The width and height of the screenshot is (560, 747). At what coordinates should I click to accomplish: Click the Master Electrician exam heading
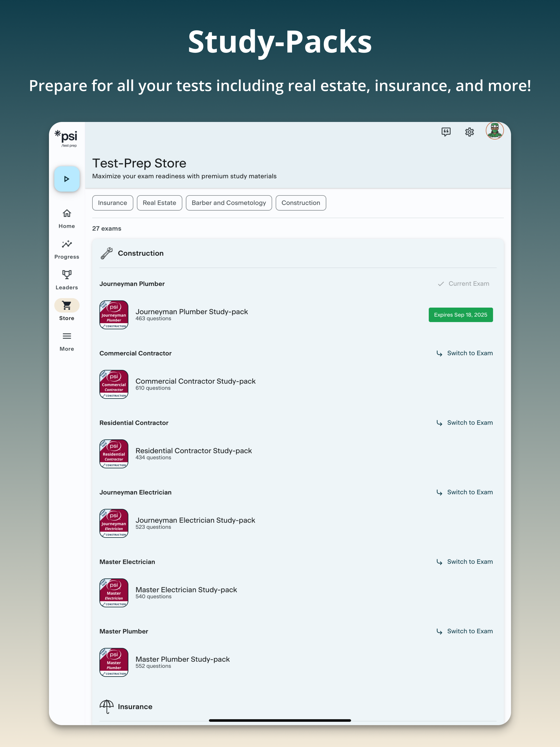tap(127, 562)
